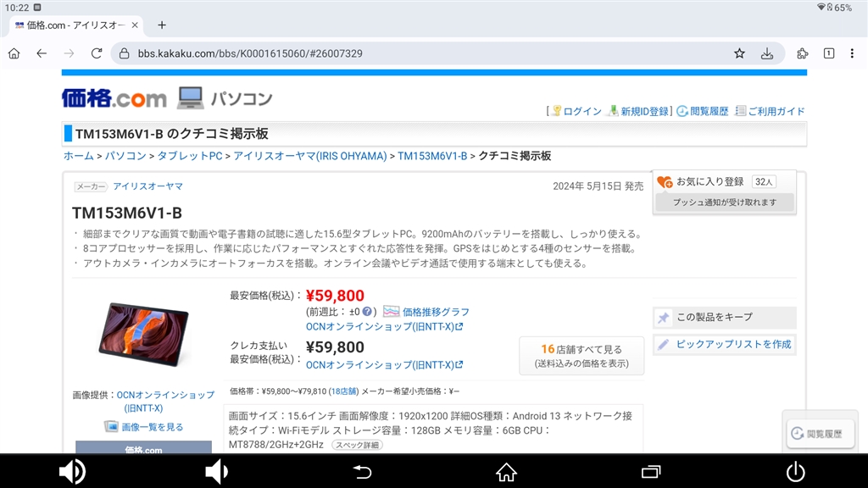Go back with the browser back arrow
Screen dimensions: 868x488
click(42, 53)
